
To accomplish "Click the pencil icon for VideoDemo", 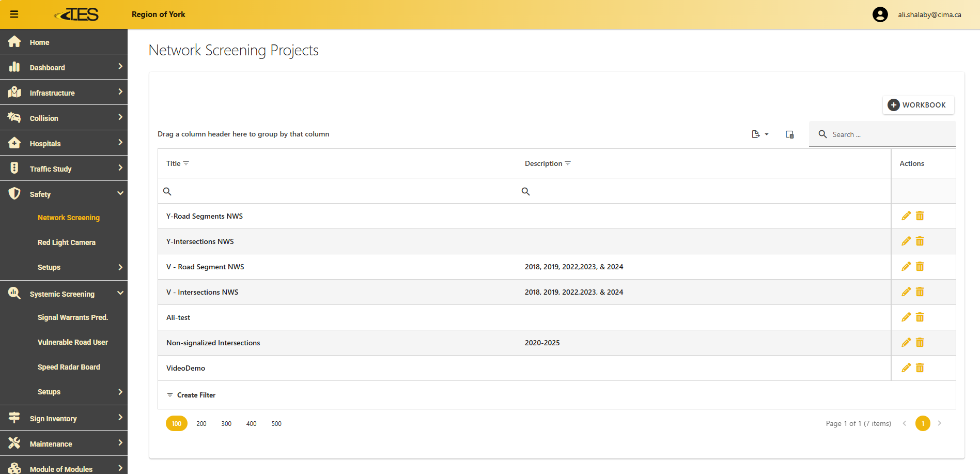I will (906, 368).
